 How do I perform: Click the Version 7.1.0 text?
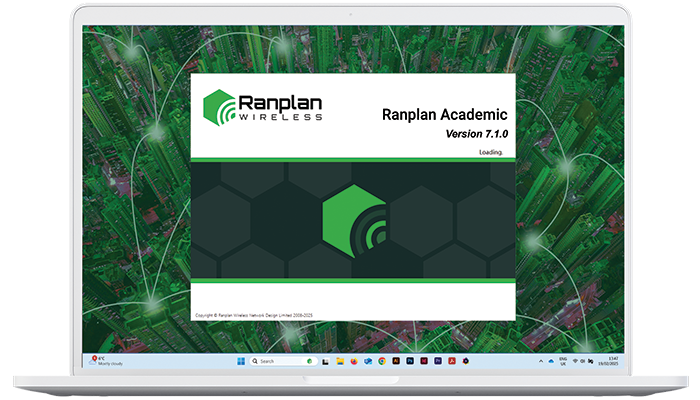[477, 134]
